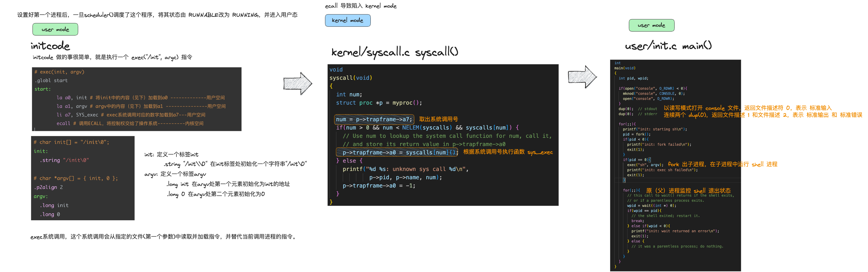Screen dimensions: 868x272
Task: Click the '.globl start' code line
Action: coord(51,81)
